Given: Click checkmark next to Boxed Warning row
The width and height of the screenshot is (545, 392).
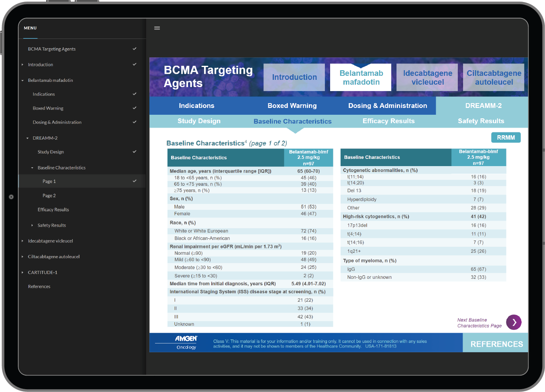Looking at the screenshot, I should click(x=135, y=108).
